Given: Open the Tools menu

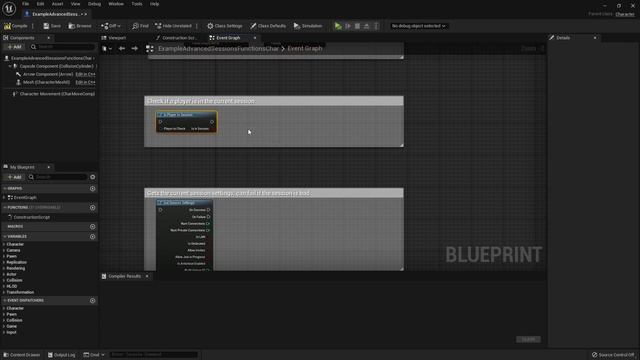Looking at the screenshot, I should 137,4.
